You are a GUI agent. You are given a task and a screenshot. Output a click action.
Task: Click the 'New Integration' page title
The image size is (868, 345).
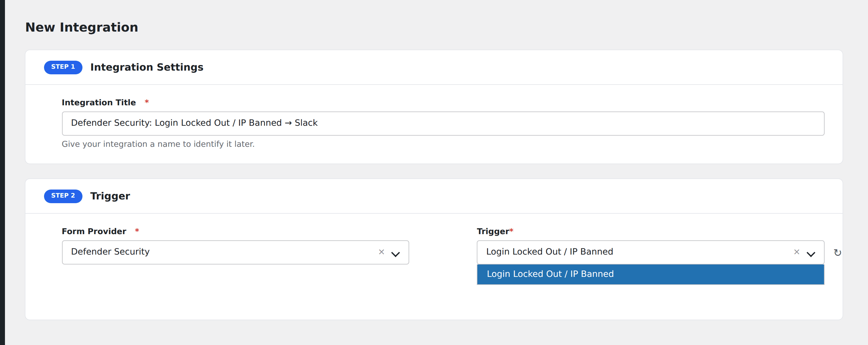coord(82,27)
